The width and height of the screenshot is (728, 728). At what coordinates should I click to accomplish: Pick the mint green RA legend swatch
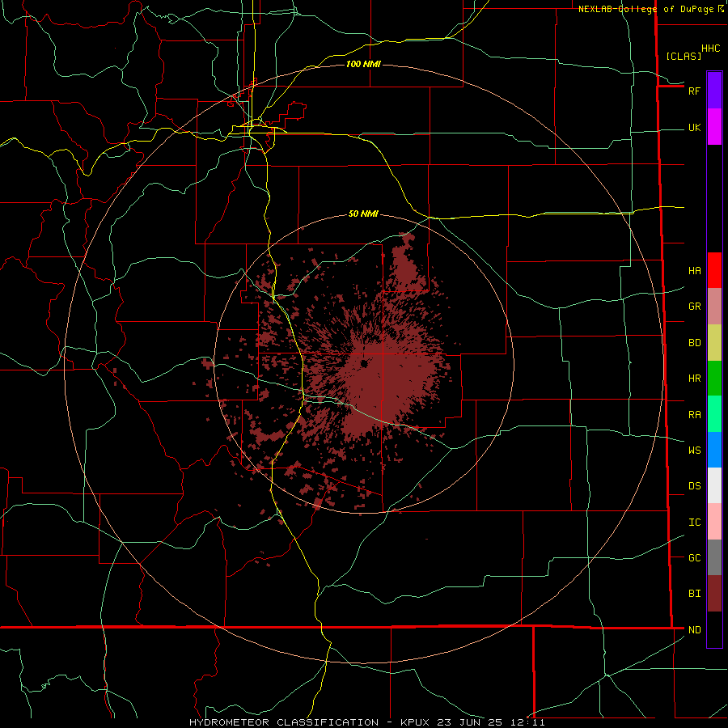(714, 414)
